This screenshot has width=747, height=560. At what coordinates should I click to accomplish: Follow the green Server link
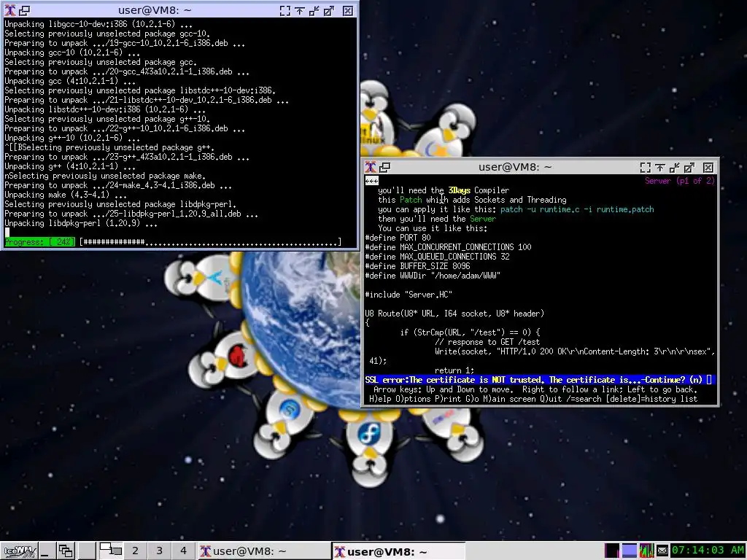coord(483,219)
